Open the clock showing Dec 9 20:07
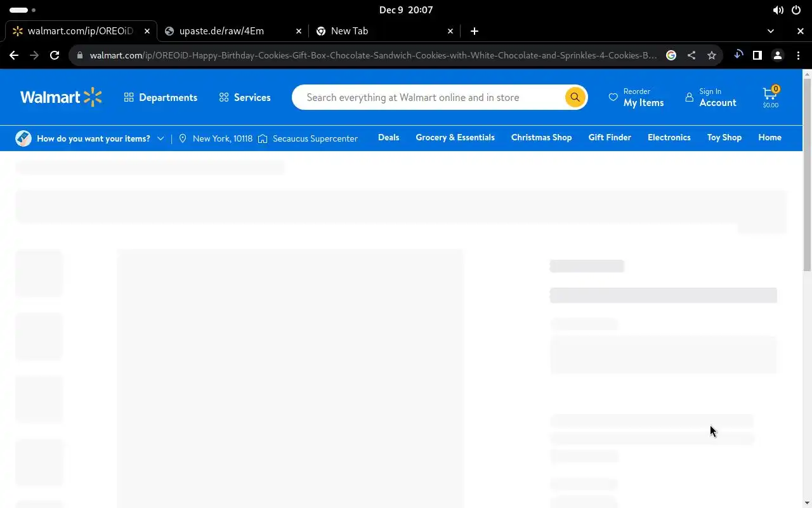 [x=406, y=10]
